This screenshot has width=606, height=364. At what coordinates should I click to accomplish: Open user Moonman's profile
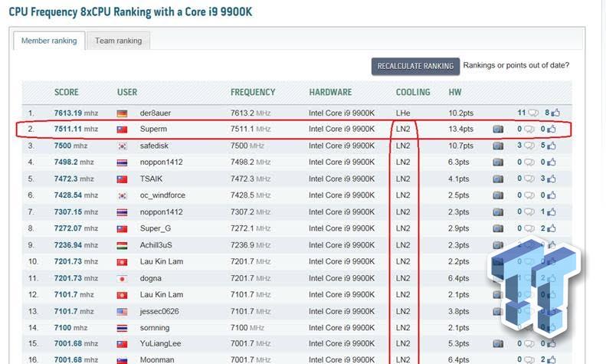[x=157, y=359]
